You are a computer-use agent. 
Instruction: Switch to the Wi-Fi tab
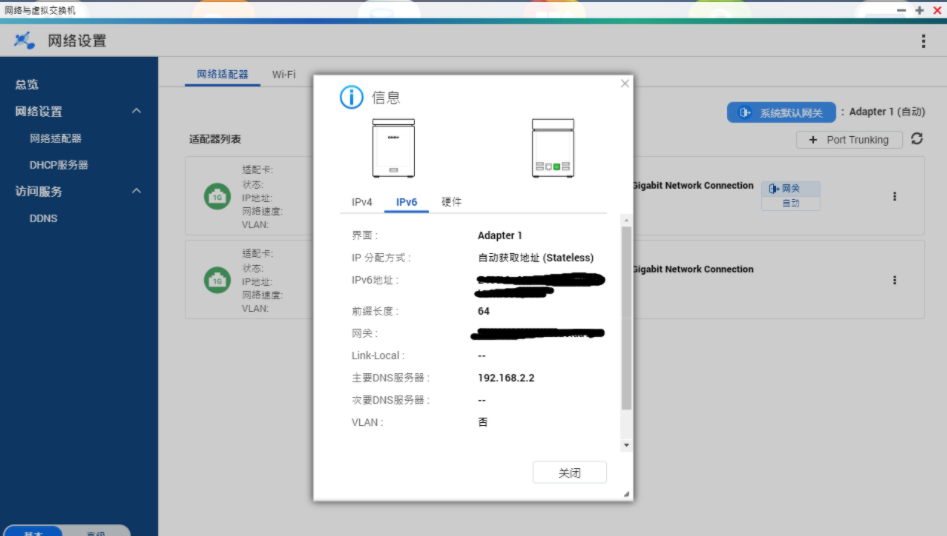[283, 74]
